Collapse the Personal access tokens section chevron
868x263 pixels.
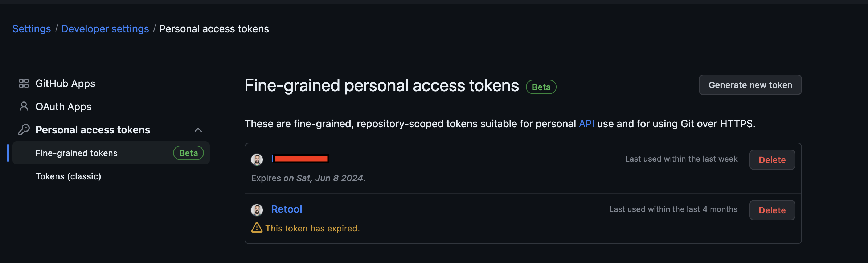point(198,130)
